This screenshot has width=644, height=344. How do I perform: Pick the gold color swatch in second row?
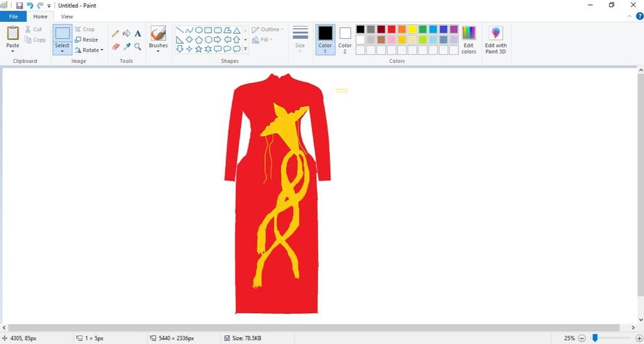point(402,40)
